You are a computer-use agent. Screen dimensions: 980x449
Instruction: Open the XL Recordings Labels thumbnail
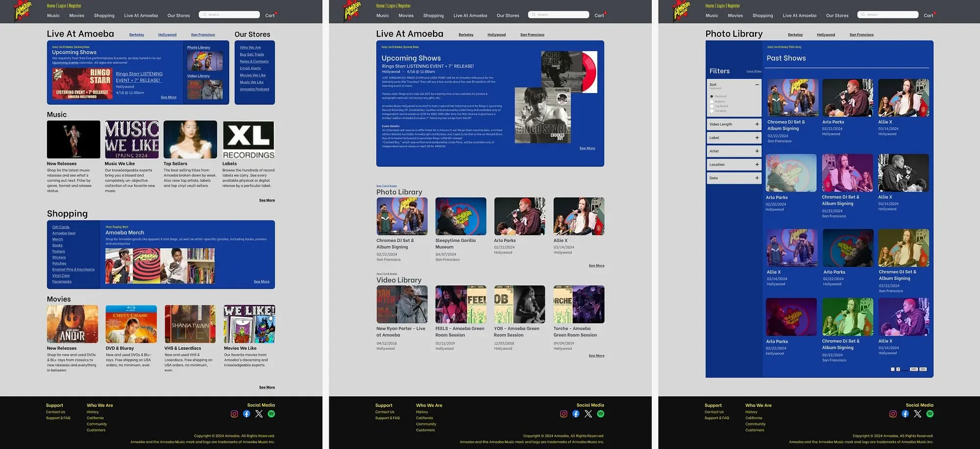coord(249,140)
